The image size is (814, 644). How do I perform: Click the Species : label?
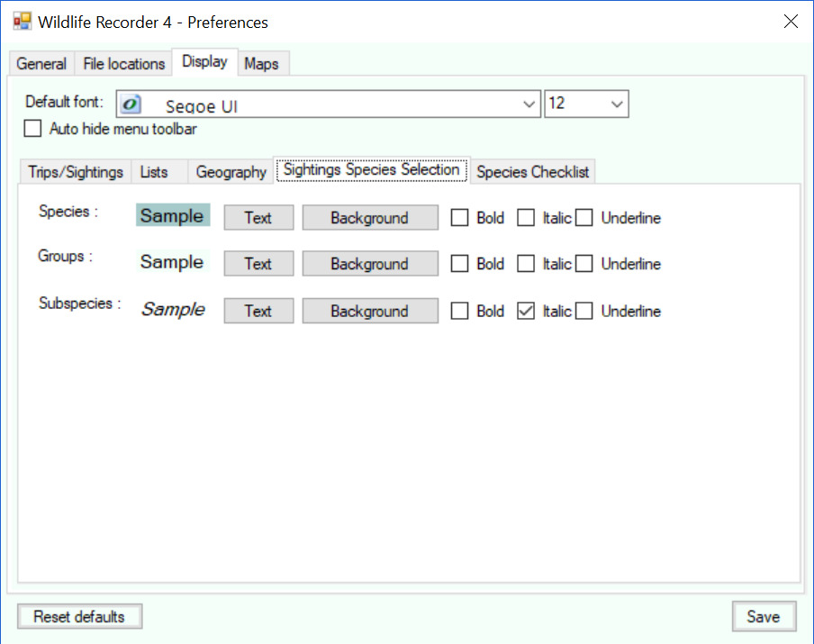click(x=68, y=212)
